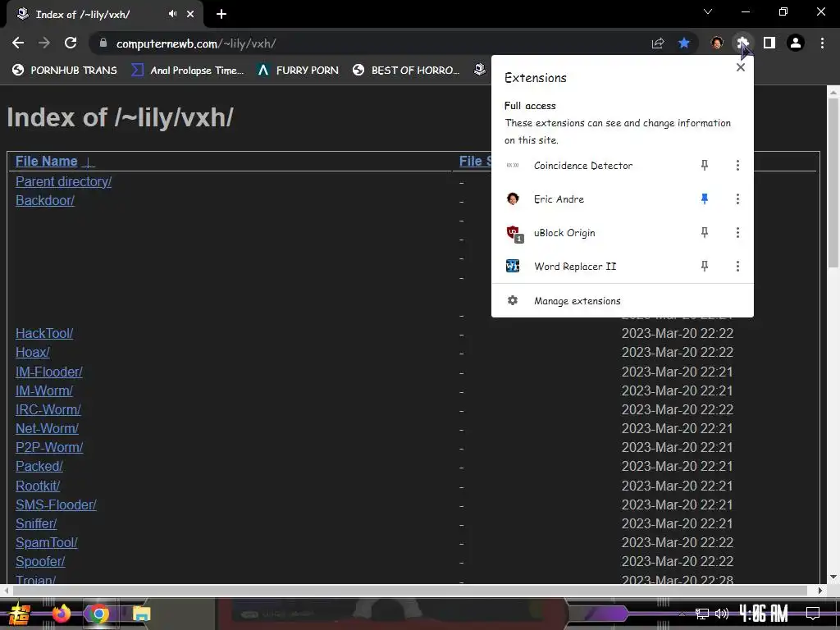This screenshot has height=630, width=840.
Task: Open the HackTool/ folder link
Action: point(44,333)
